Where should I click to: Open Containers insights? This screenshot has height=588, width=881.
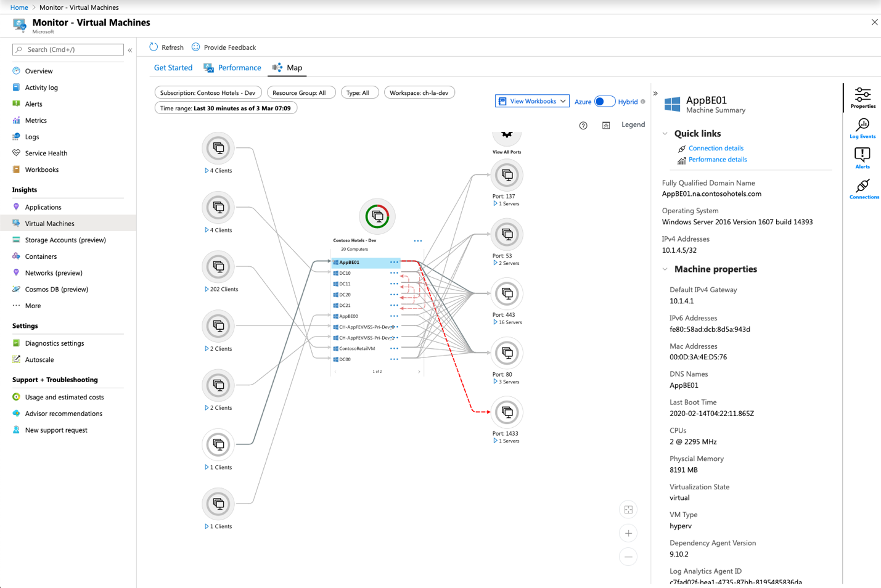click(x=41, y=256)
